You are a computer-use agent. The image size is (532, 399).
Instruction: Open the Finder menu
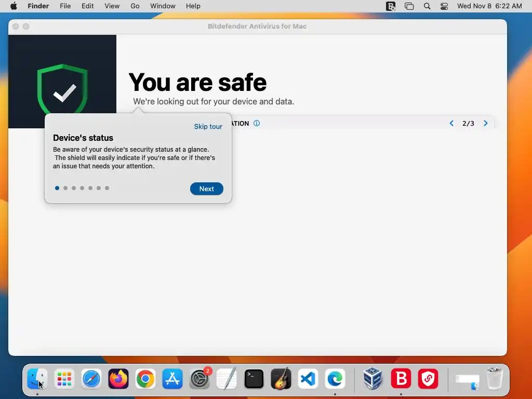coord(38,6)
